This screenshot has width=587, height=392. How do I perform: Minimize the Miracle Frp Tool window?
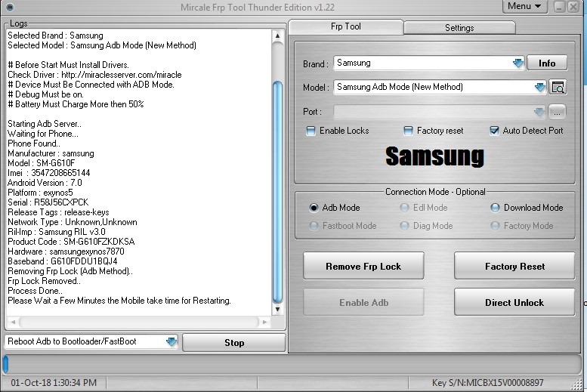(559, 7)
